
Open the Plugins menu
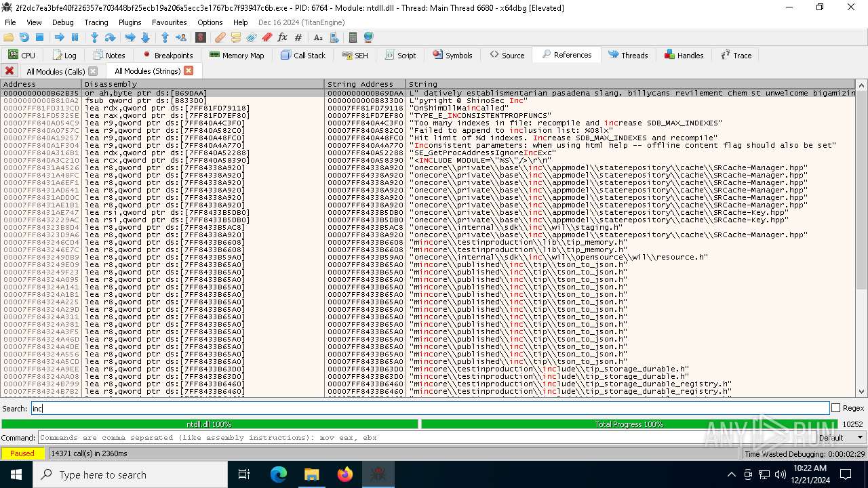130,22
